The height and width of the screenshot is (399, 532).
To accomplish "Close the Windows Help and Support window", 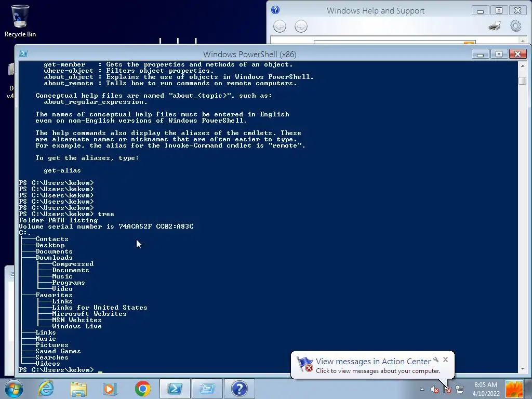I will coord(518,11).
